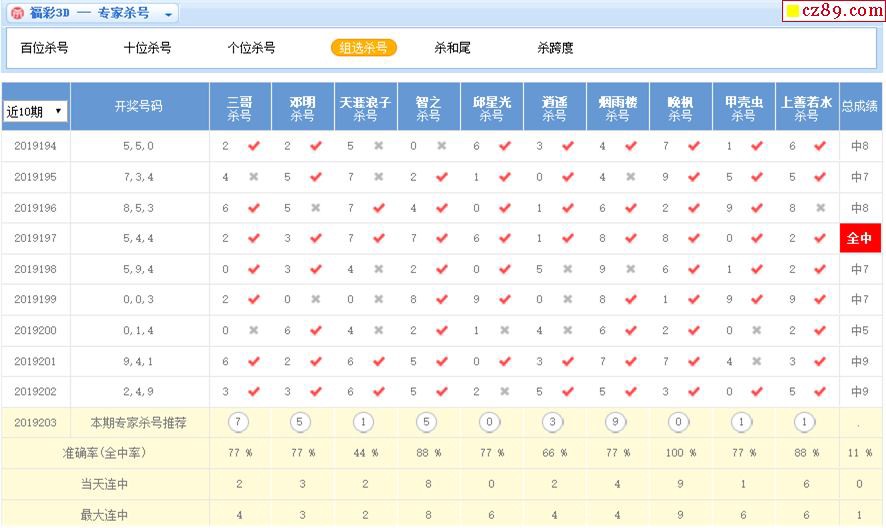
Task: Click 甲壳虫's cross mark in row 2019201
Action: coord(757,362)
